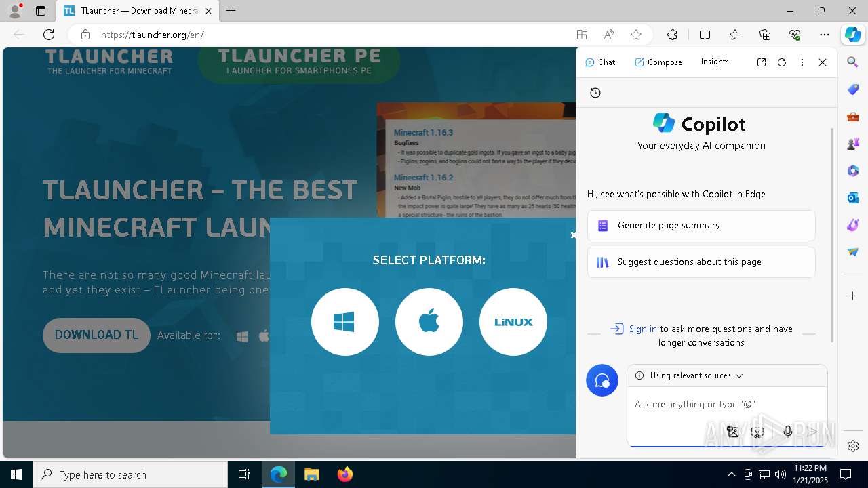Viewport: 868px width, 488px height.
Task: Add this page to favorites star
Action: pyautogui.click(x=636, y=35)
